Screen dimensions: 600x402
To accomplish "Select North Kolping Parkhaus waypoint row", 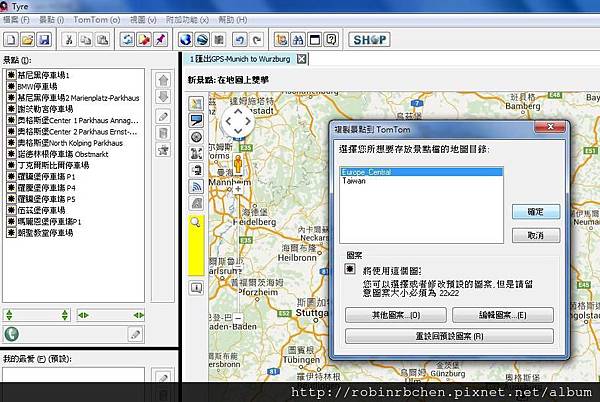I will [75, 143].
